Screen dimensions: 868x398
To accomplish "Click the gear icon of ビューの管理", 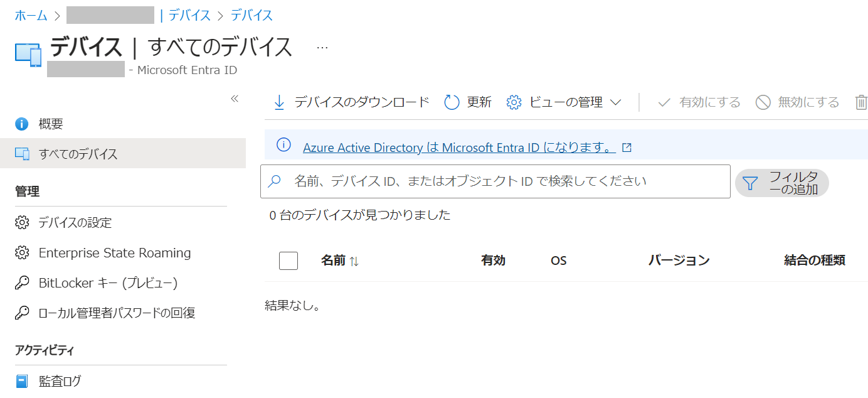I will [x=514, y=102].
